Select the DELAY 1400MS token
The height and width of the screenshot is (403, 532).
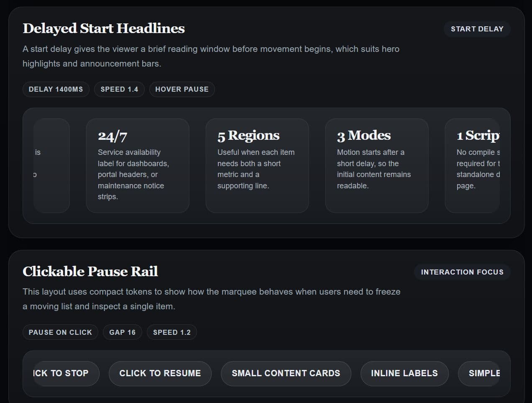click(x=56, y=89)
